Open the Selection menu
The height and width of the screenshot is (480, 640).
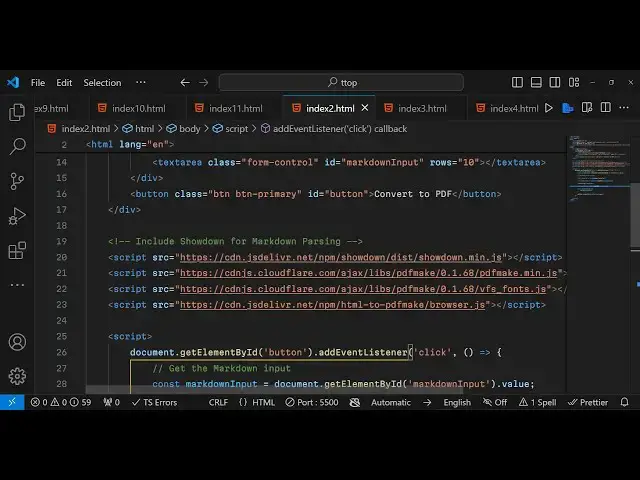pyautogui.click(x=102, y=82)
